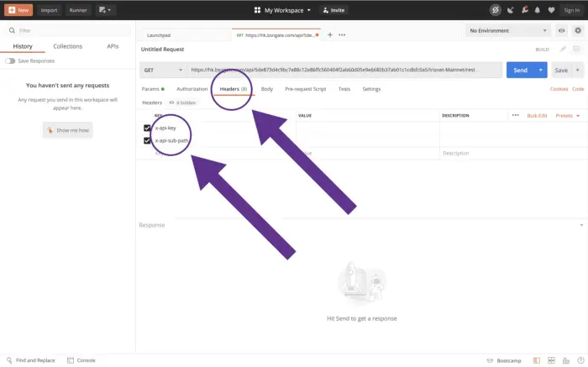This screenshot has width=588, height=367.
Task: Open the Headers tab
Action: coord(234,89)
